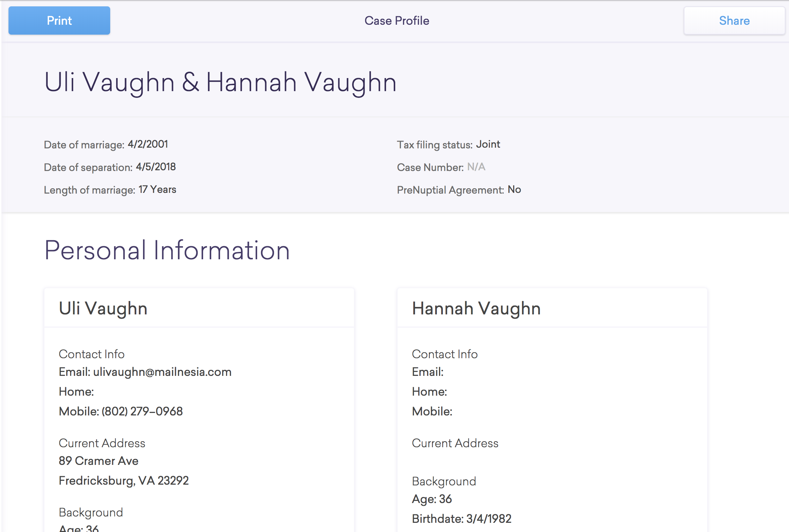Select Uli's mobile number (802) 279-0968
This screenshot has width=789, height=532.
[x=142, y=411]
